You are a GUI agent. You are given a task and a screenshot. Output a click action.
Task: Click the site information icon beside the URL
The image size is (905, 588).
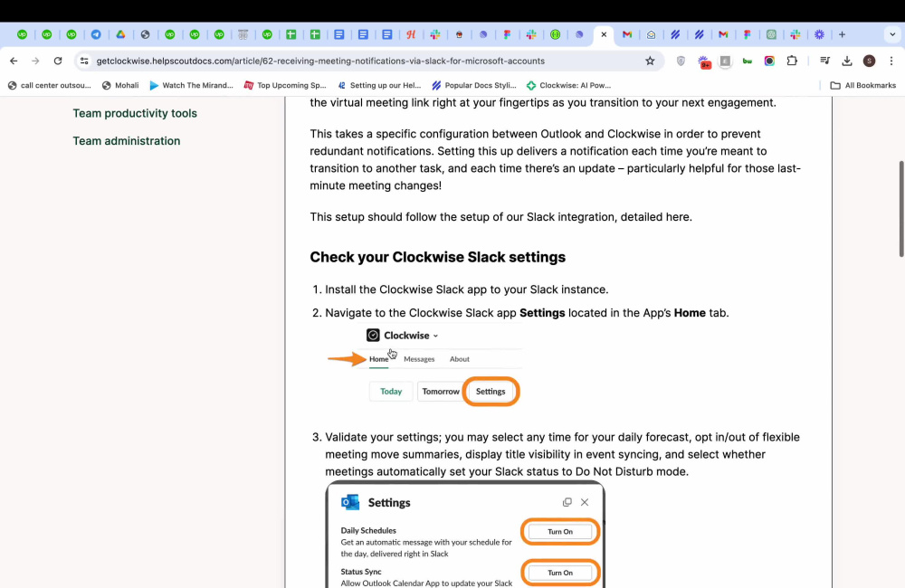83,62
